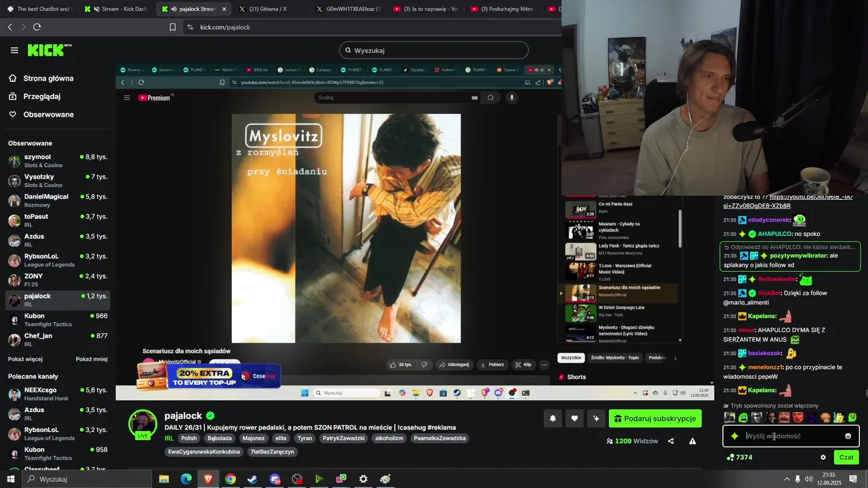Open the Windows Start menu
This screenshot has height=488, width=868.
pyautogui.click(x=11, y=479)
